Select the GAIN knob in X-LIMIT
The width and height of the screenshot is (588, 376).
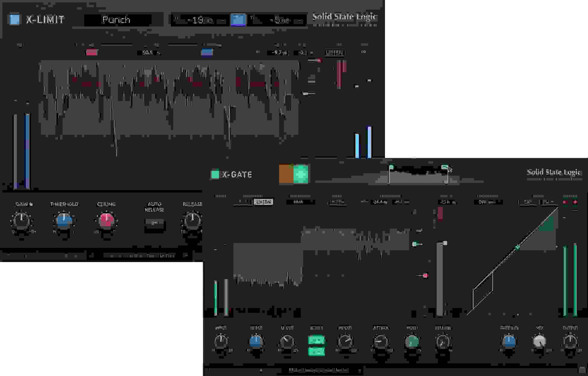click(x=21, y=222)
